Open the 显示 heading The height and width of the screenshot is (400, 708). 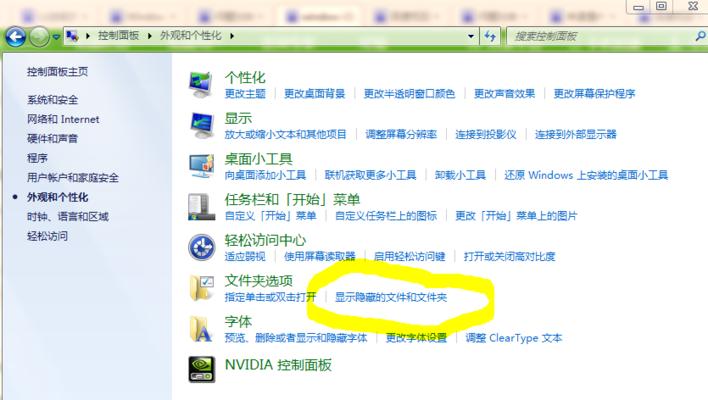(x=238, y=118)
